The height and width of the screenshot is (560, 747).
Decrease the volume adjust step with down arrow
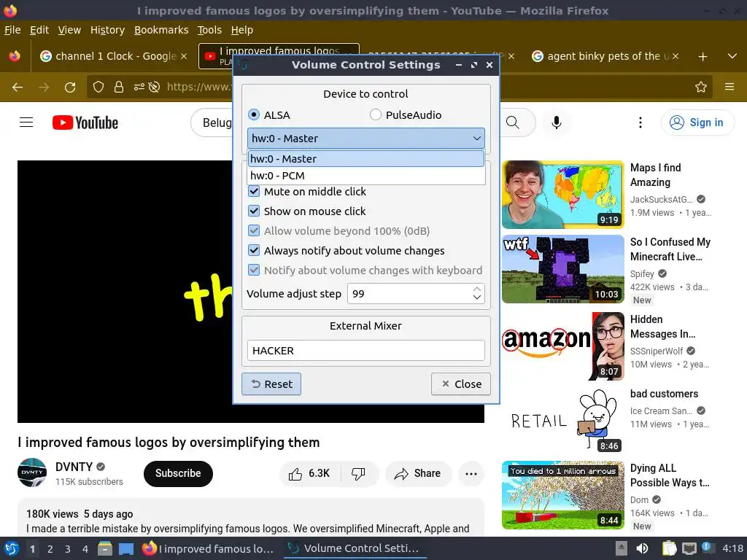point(477,297)
